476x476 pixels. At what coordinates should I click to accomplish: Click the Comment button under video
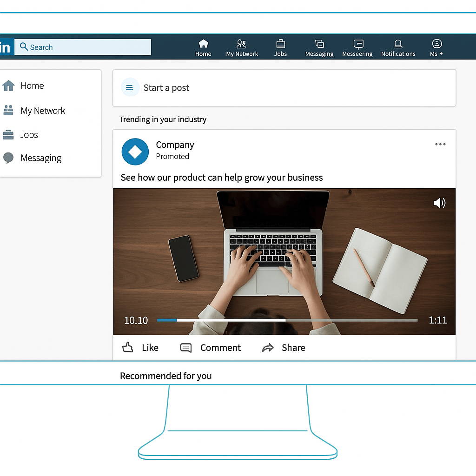click(x=211, y=348)
